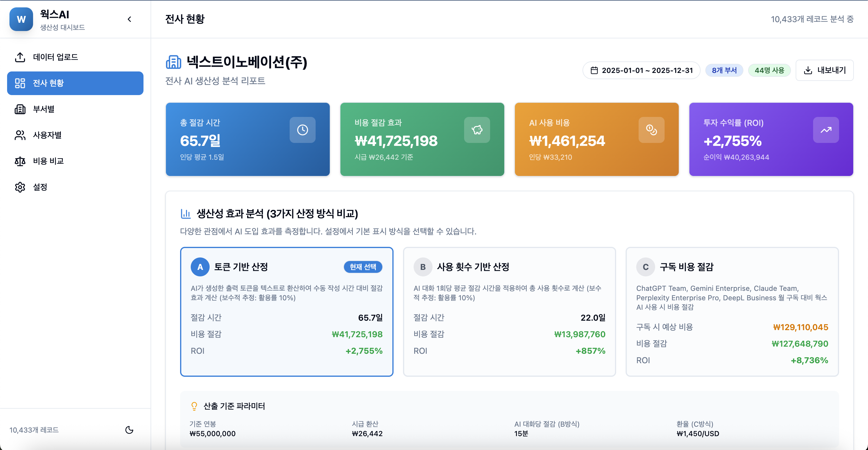Click the 웍스AI 'W' logo icon
This screenshot has height=450, width=868.
(21, 19)
